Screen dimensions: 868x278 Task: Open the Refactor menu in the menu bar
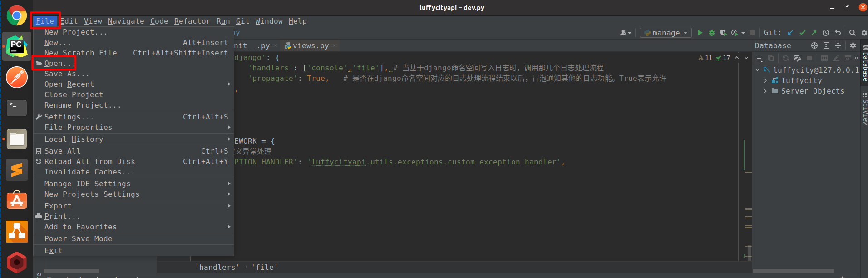[x=192, y=21]
